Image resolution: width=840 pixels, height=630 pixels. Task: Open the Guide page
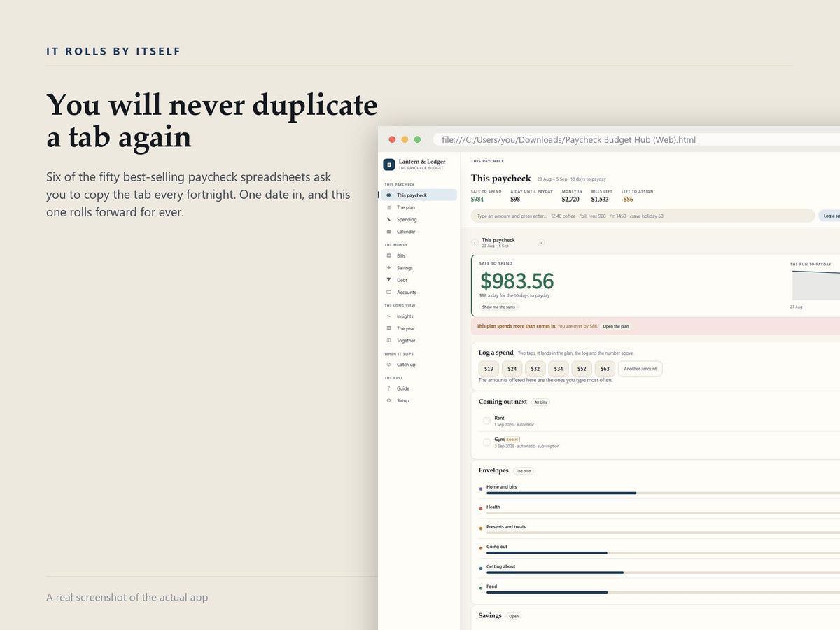[403, 388]
